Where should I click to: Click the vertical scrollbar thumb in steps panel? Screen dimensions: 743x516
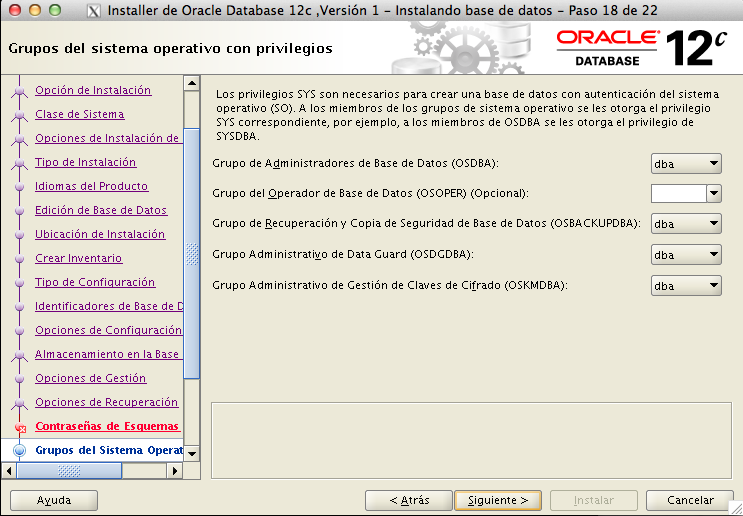point(191,253)
